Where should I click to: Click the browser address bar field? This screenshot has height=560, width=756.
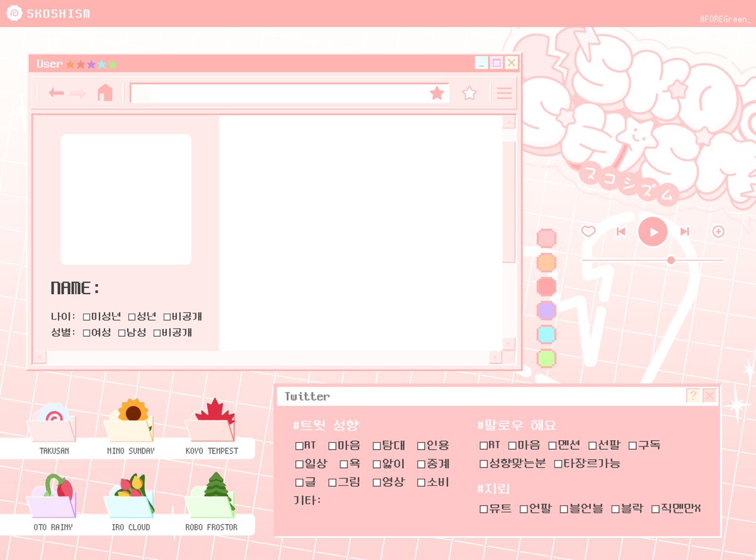[290, 93]
